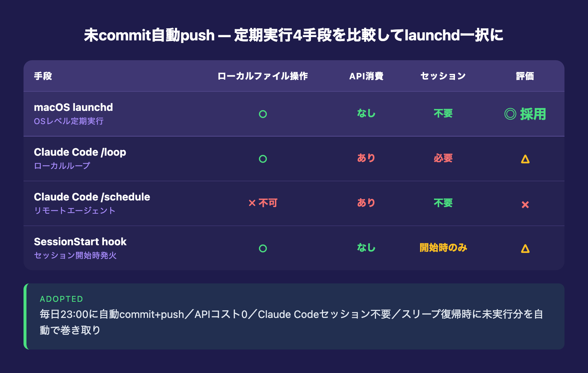Click the orange 開始時のみ label

click(443, 248)
